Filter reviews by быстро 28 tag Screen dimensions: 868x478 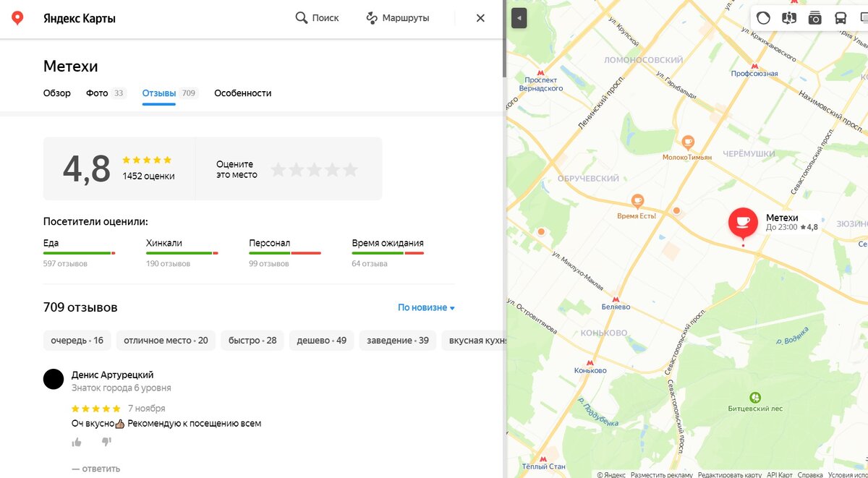252,341
